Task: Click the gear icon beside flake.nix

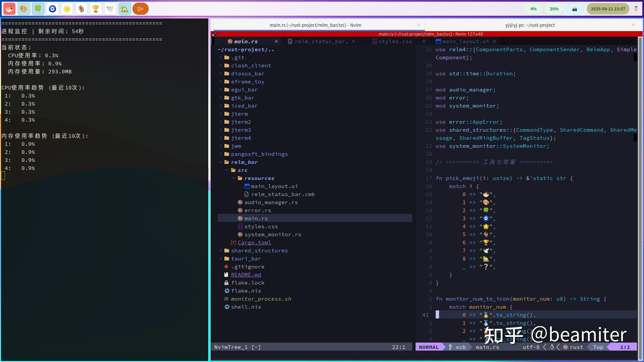Action: (227, 291)
